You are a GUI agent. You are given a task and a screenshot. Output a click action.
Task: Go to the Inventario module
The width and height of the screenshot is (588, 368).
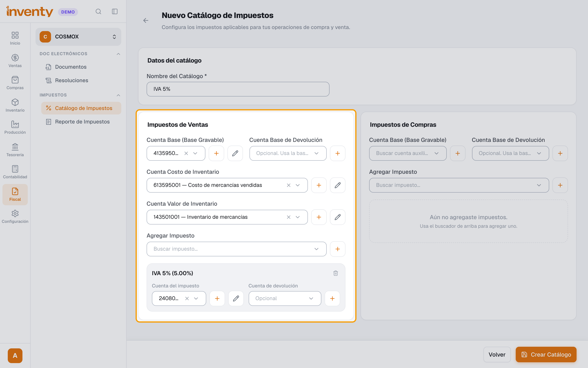[15, 105]
